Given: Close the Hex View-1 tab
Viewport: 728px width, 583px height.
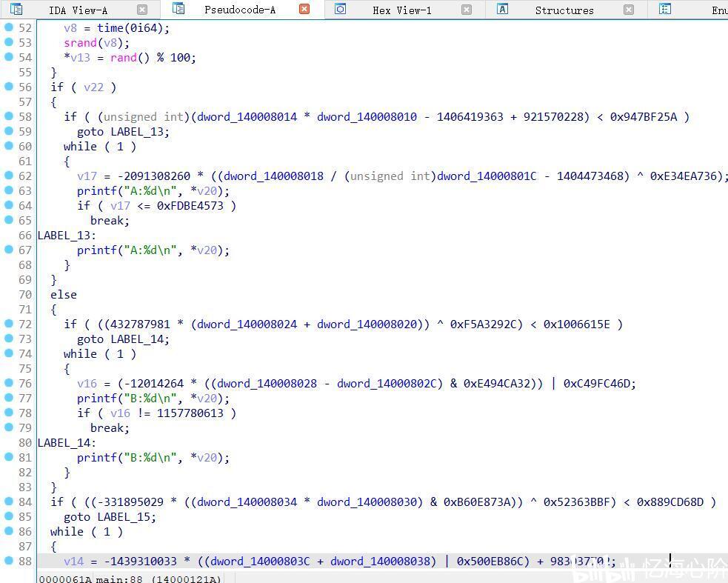Looking at the screenshot, I should [467, 10].
